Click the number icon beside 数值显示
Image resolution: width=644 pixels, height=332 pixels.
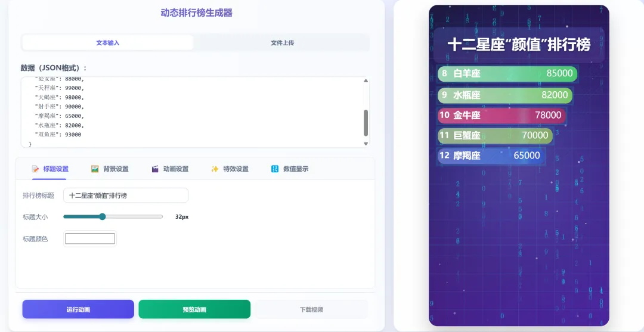tap(275, 169)
